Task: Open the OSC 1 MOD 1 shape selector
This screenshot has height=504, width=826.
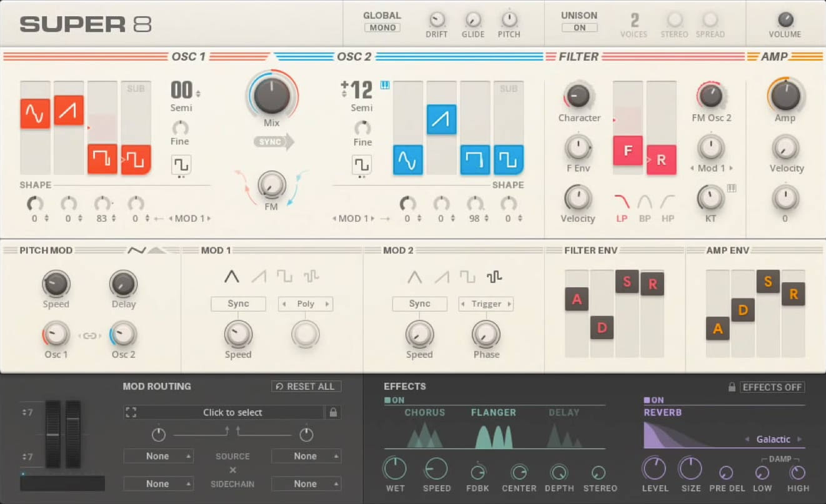Action: pyautogui.click(x=190, y=219)
